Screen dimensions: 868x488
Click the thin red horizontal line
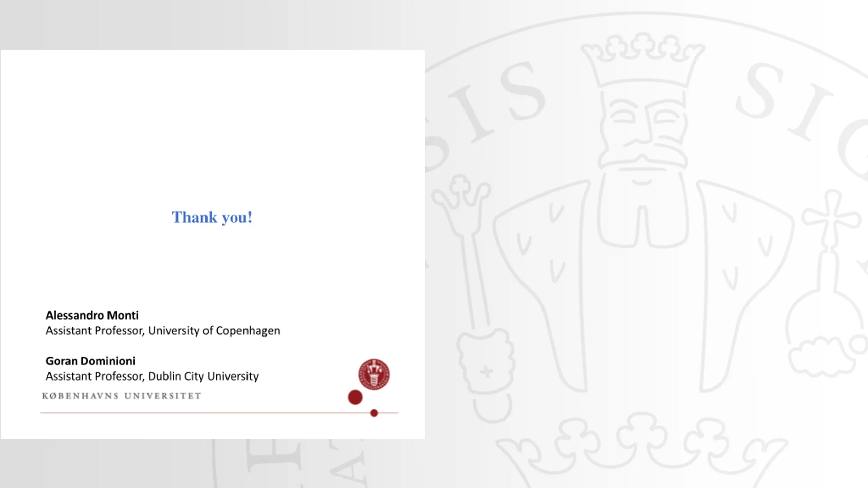(x=203, y=413)
